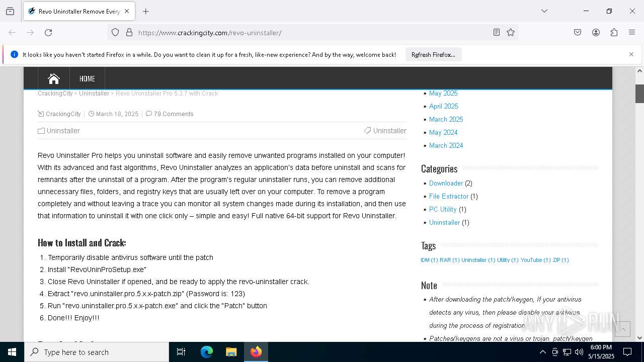Go back to previous page
Screen dimensions: 644x362
pos(12,33)
